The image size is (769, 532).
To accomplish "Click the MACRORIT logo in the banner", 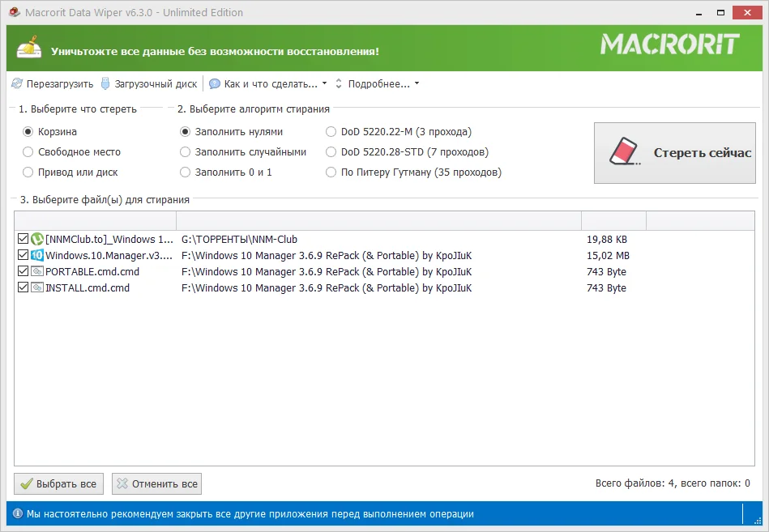I will pos(670,44).
